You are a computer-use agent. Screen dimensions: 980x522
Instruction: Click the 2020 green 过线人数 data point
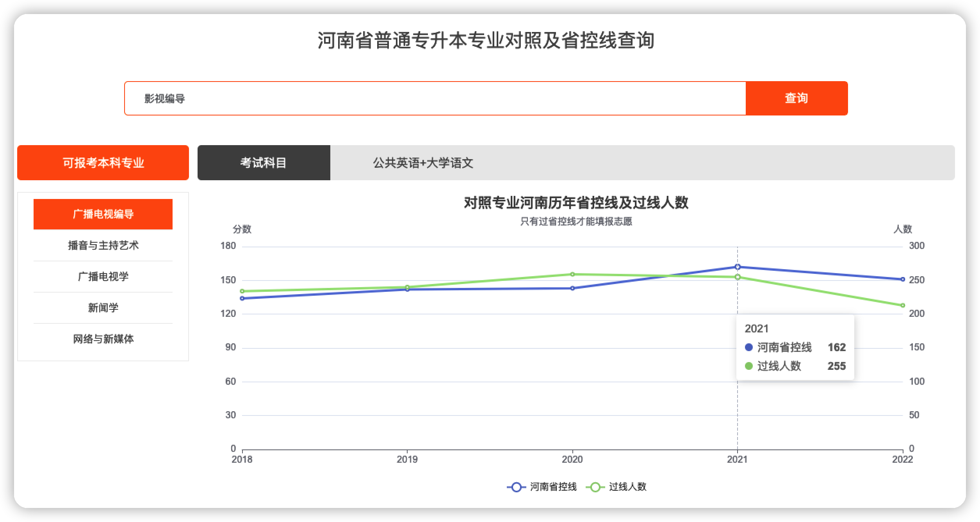572,274
